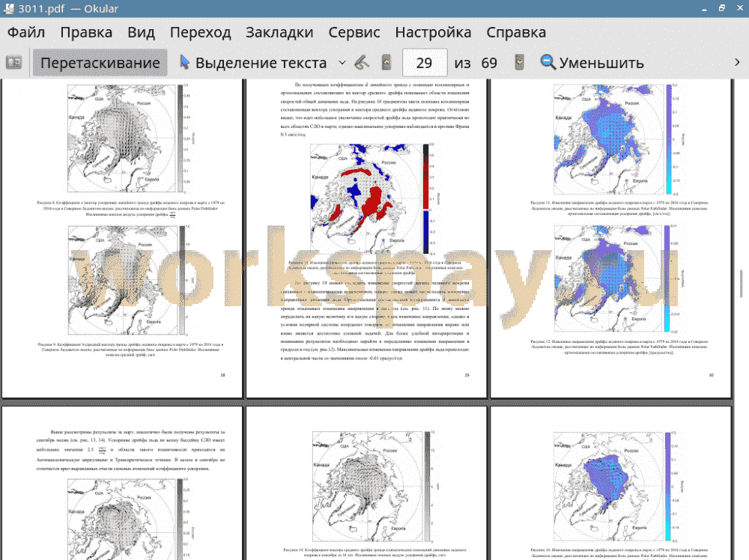The height and width of the screenshot is (560, 749).
Task: Restore the Okular window size
Action: click(x=722, y=8)
